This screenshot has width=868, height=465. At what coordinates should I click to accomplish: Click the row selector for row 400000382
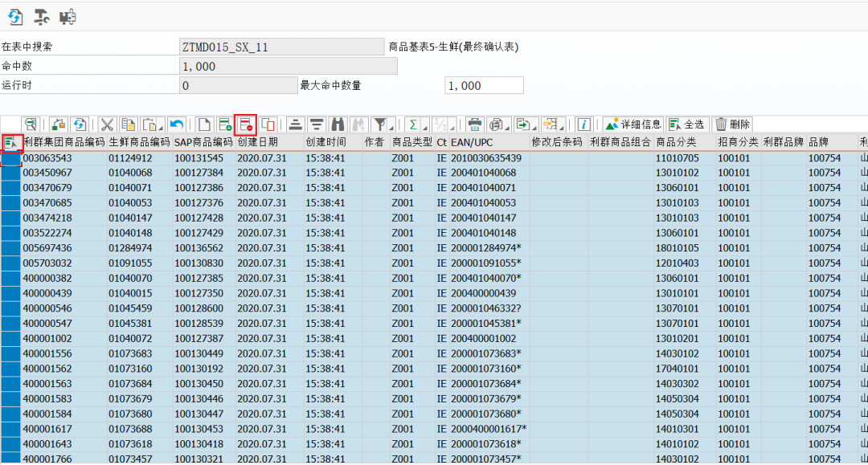tap(10, 278)
